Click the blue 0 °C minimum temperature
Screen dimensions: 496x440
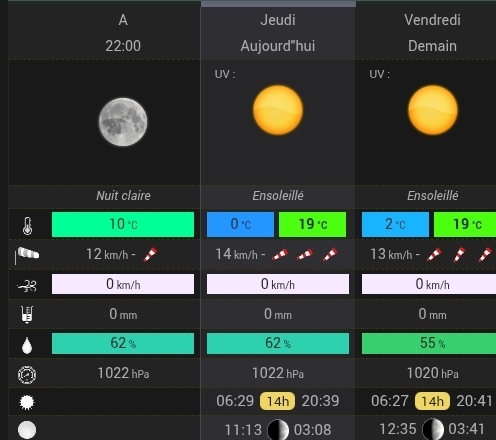[x=240, y=224]
